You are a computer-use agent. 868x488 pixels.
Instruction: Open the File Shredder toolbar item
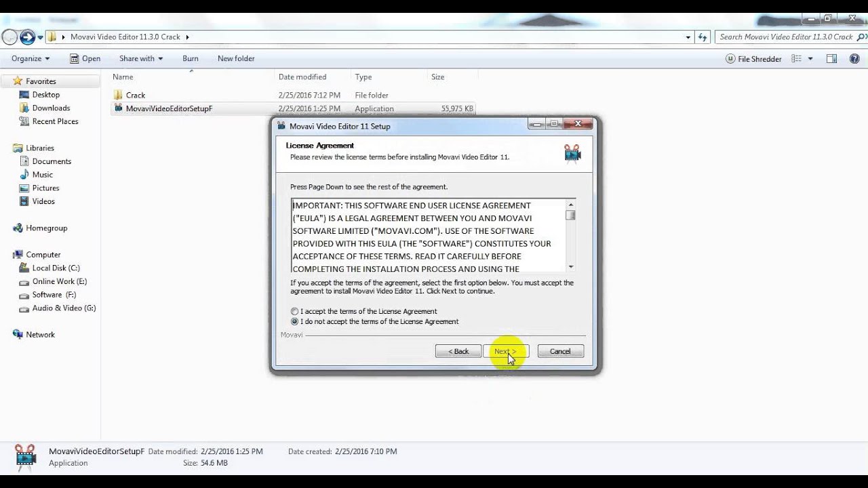pos(753,59)
